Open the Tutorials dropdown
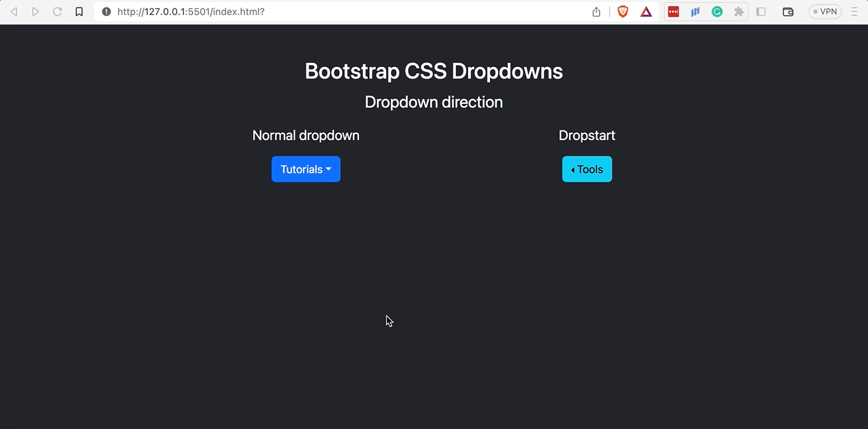 (x=306, y=169)
